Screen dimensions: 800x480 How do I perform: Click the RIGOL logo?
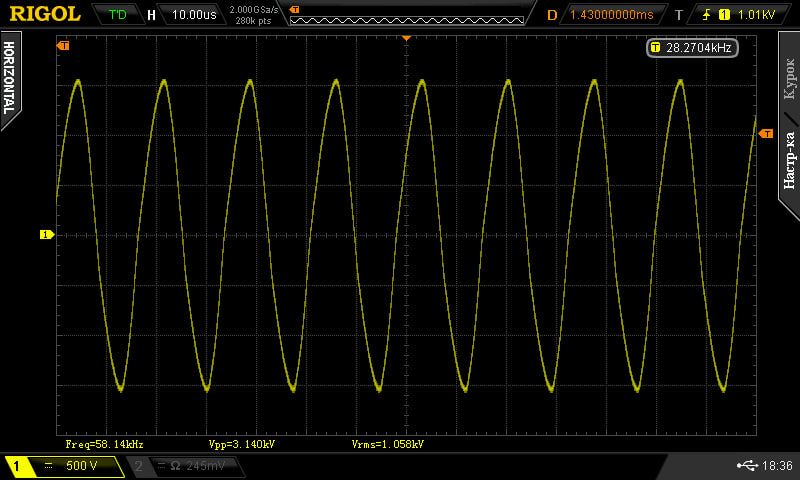45,14
